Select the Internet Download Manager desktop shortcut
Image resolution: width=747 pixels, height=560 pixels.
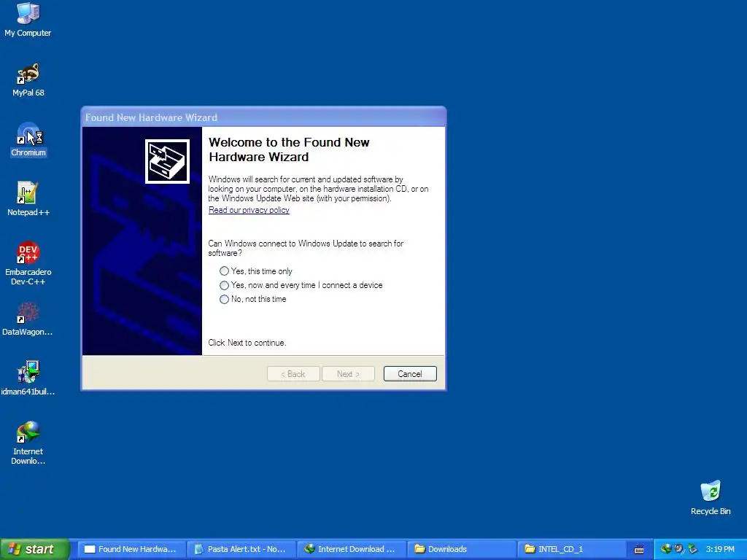28,443
